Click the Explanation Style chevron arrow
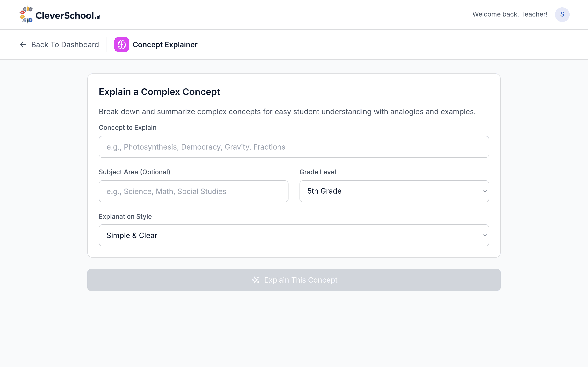The width and height of the screenshot is (588, 367). click(485, 235)
